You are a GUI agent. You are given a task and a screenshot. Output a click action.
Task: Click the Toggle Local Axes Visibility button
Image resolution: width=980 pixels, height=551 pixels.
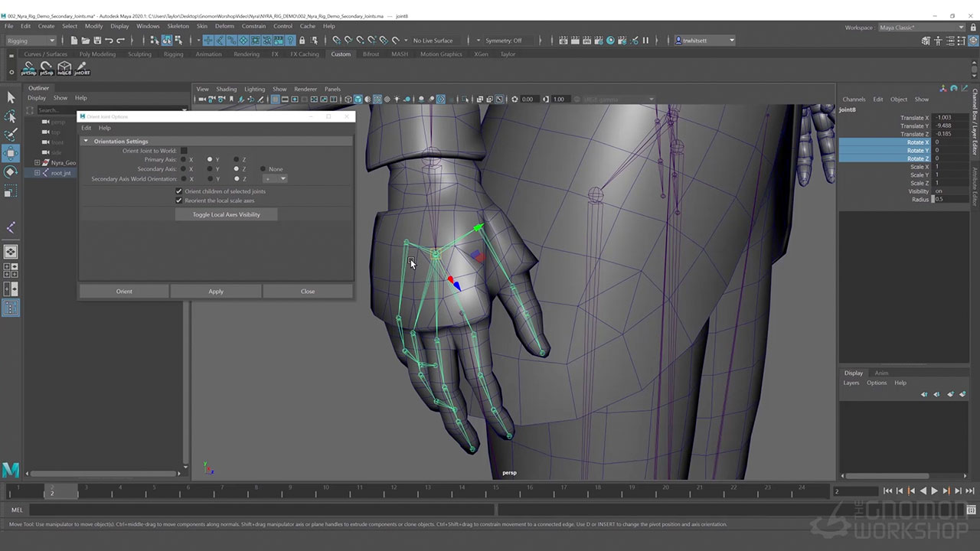pyautogui.click(x=226, y=215)
